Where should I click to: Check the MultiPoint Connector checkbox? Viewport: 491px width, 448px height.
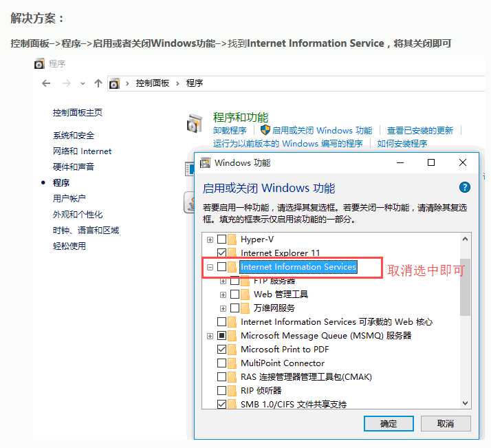coord(221,363)
